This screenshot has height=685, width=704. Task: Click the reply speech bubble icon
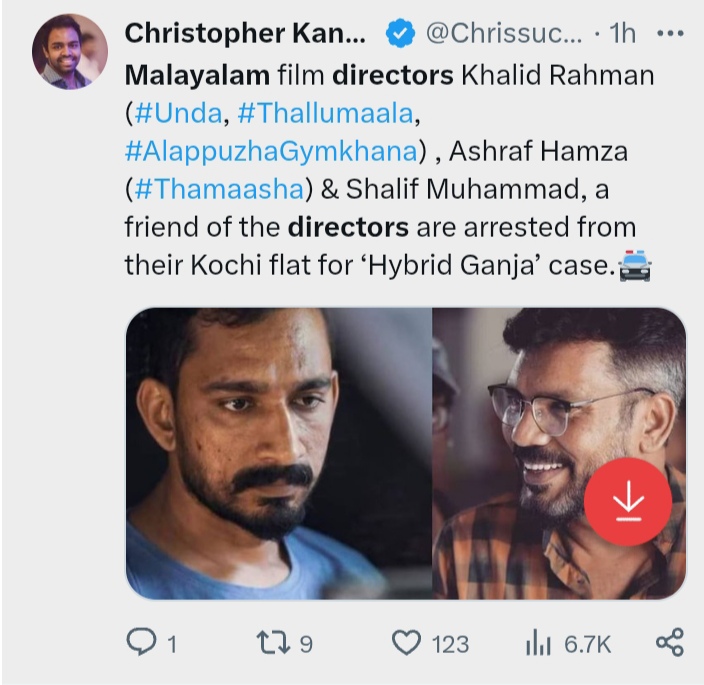(141, 642)
